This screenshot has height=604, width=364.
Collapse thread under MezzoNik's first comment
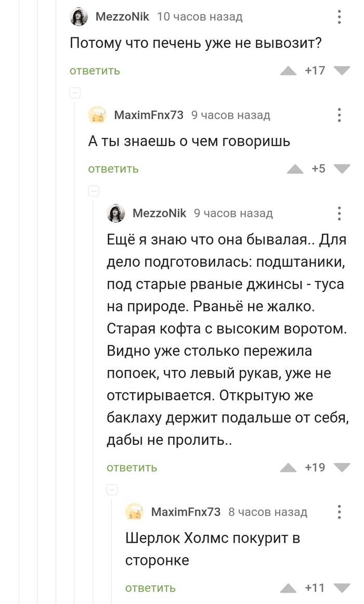coord(75,93)
